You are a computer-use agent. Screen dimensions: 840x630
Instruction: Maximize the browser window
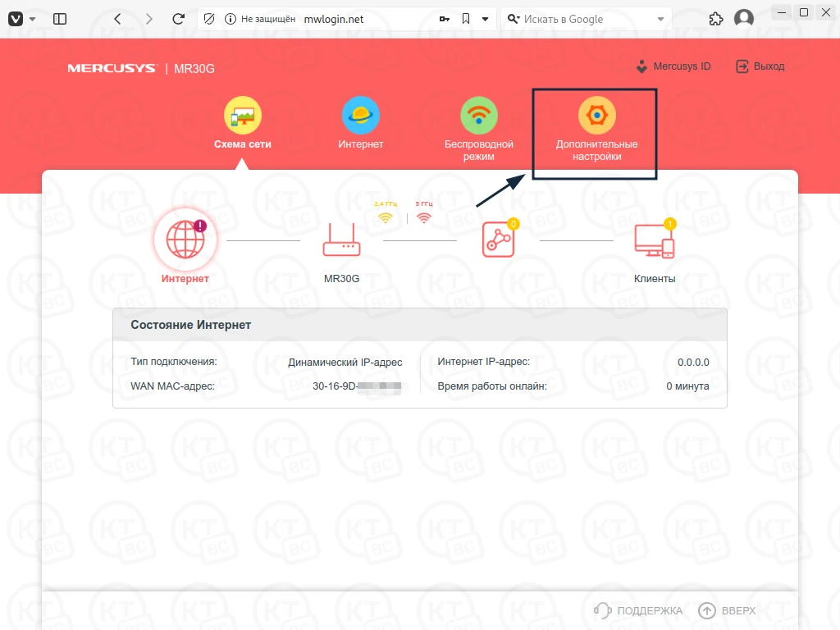(x=804, y=12)
